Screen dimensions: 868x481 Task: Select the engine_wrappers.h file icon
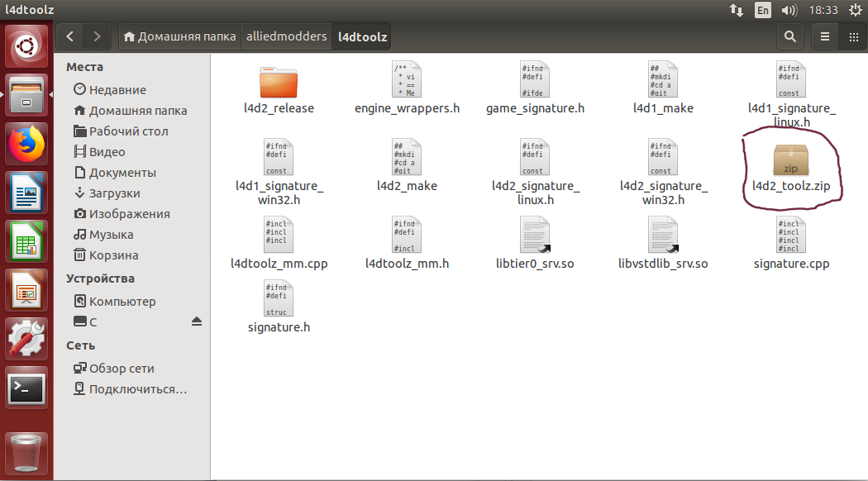click(407, 79)
